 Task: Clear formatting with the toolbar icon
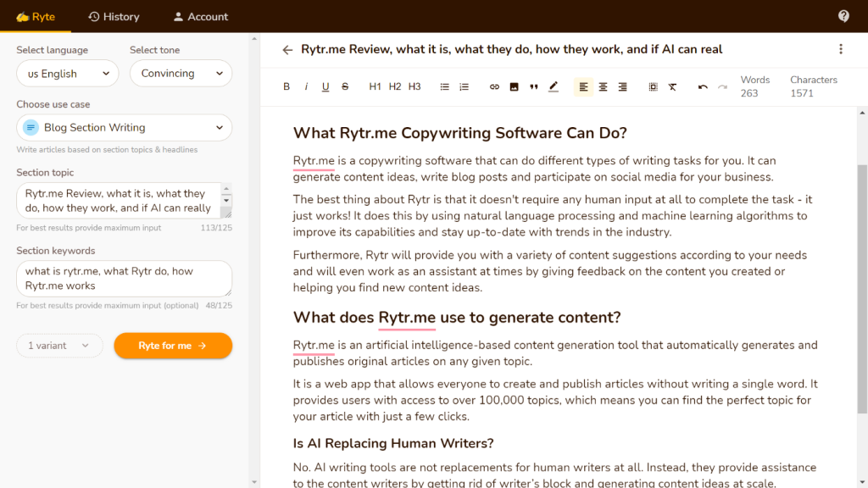point(672,86)
